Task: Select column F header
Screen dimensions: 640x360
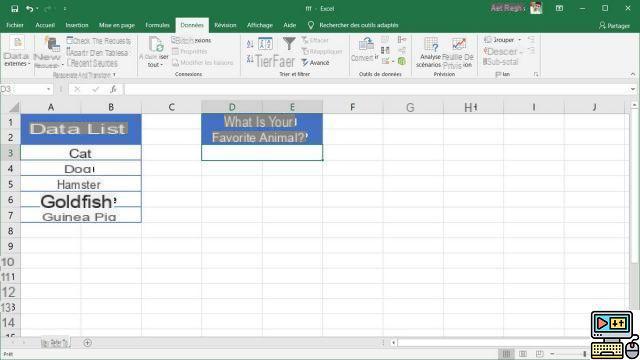Action: (353, 107)
